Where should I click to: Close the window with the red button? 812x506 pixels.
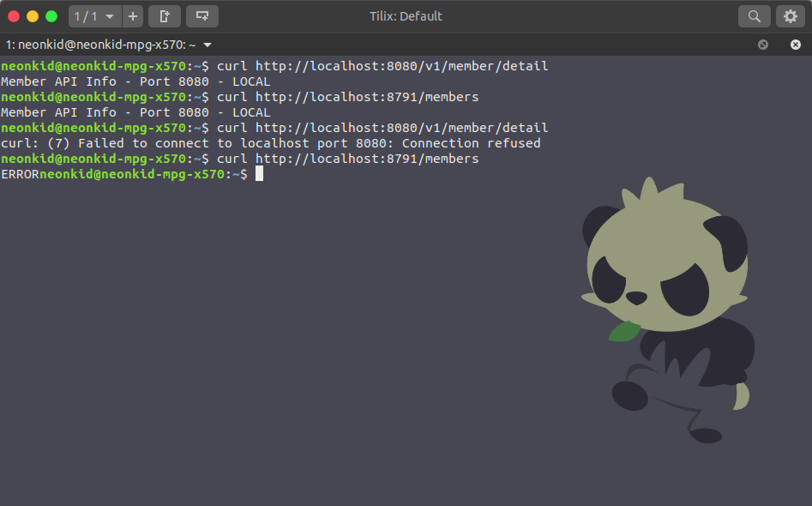point(14,16)
